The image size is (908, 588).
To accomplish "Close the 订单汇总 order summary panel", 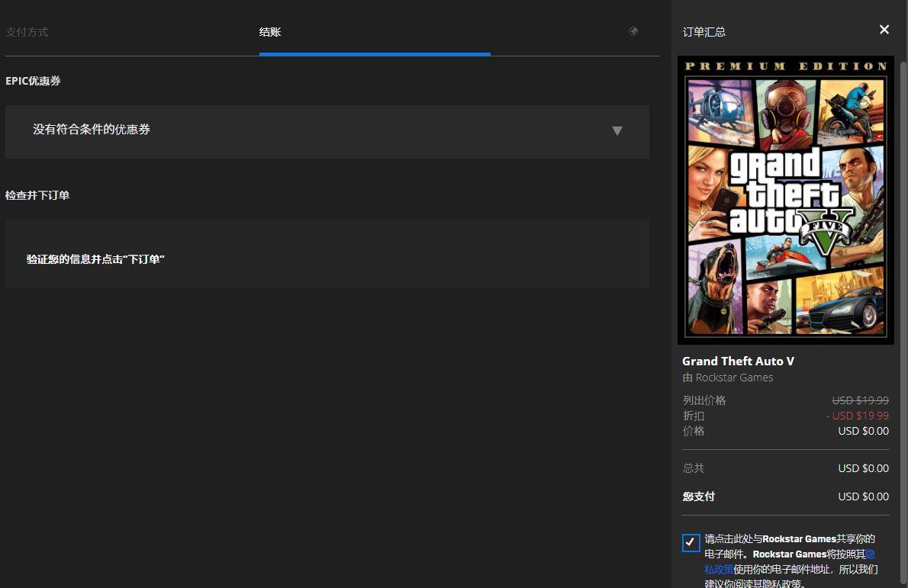I will [884, 30].
